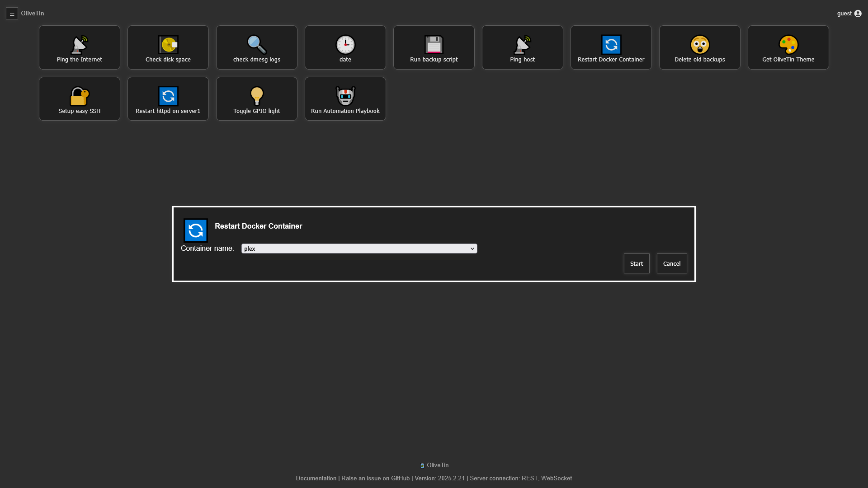Screen dimensions: 868x488
Task: Click the Run backup script floppy icon
Action: click(x=434, y=45)
